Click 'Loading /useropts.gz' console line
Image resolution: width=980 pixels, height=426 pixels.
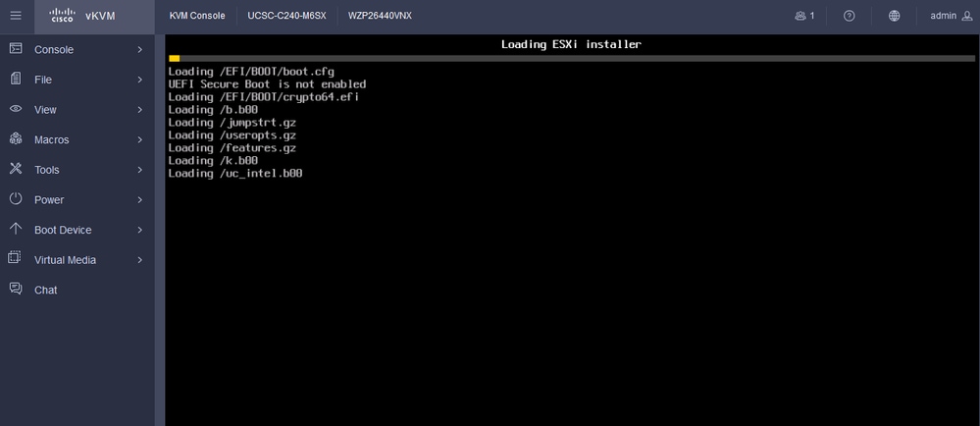(232, 135)
